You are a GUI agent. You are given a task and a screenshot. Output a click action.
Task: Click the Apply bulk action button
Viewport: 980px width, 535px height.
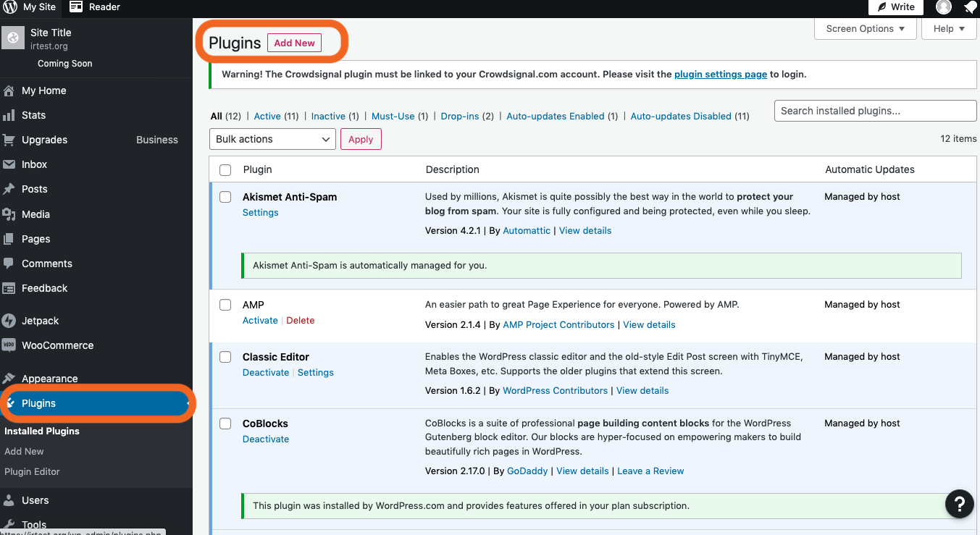(361, 139)
